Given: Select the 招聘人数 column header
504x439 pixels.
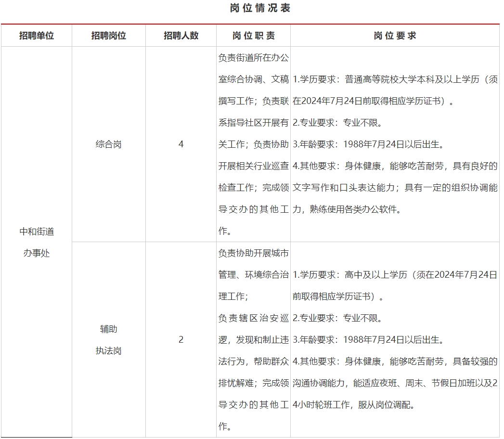Looking at the screenshot, I should coord(181,35).
